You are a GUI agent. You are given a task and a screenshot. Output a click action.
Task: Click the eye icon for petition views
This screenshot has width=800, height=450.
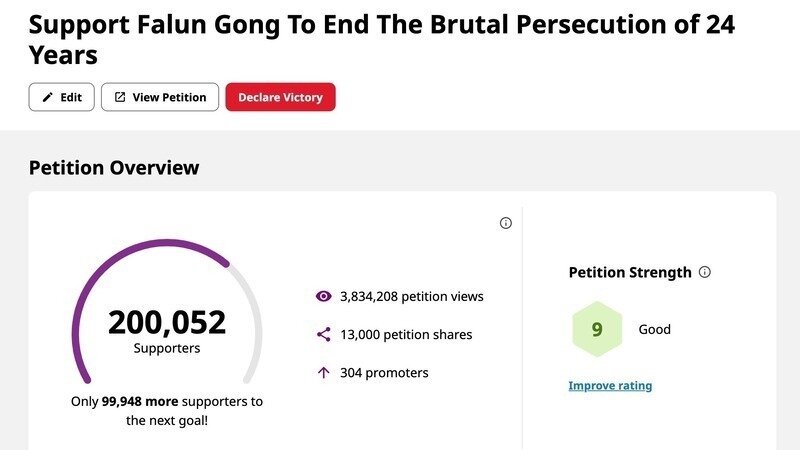[x=323, y=296]
